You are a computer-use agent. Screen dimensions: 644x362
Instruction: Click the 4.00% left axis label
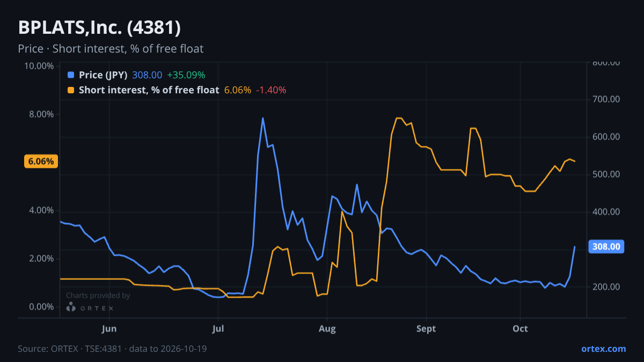pyautogui.click(x=41, y=210)
